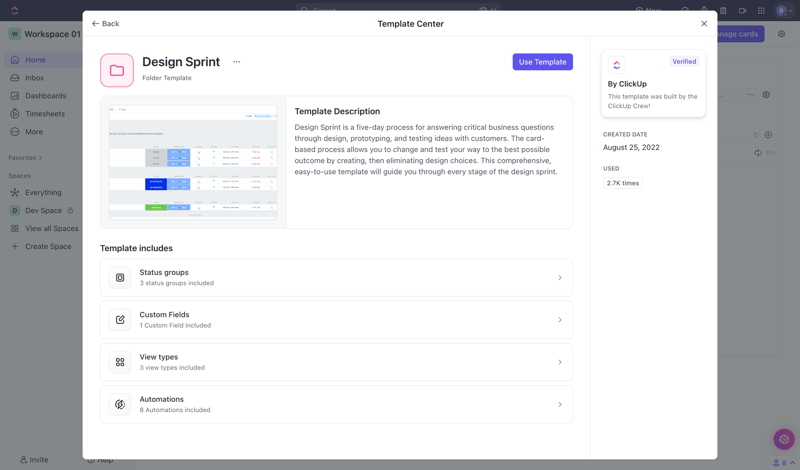Click the ClickUp logo in author card
The image size is (800, 470).
pyautogui.click(x=617, y=65)
